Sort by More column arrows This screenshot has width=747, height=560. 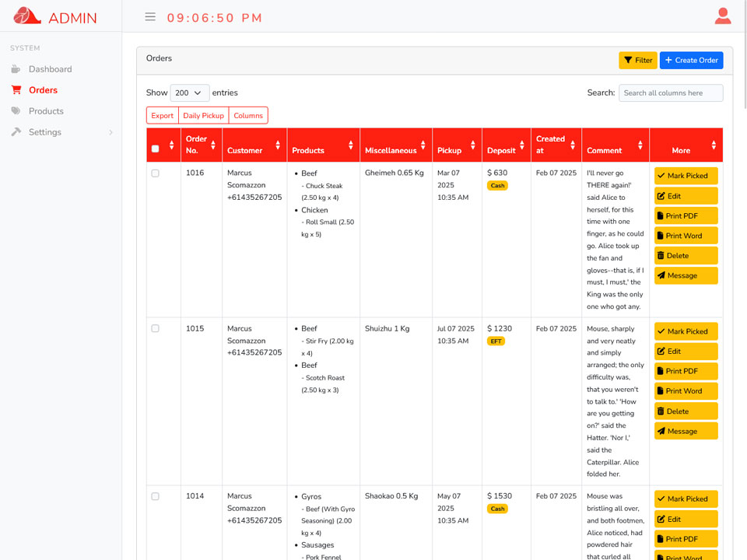714,145
